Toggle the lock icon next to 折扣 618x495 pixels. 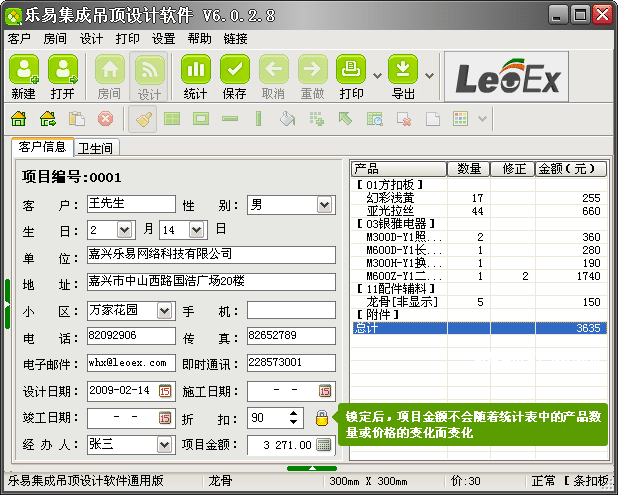(322, 418)
